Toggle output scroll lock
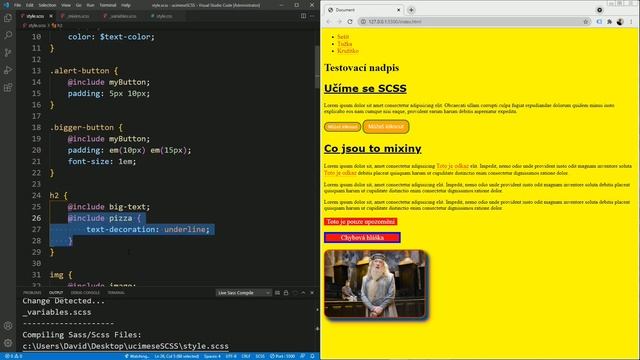 click(x=286, y=293)
